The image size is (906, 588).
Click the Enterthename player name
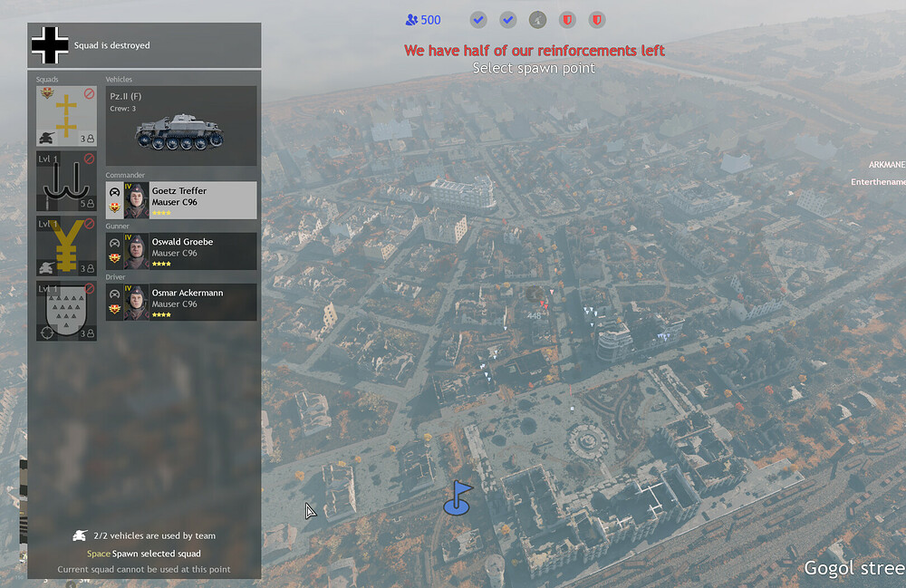pyautogui.click(x=878, y=182)
